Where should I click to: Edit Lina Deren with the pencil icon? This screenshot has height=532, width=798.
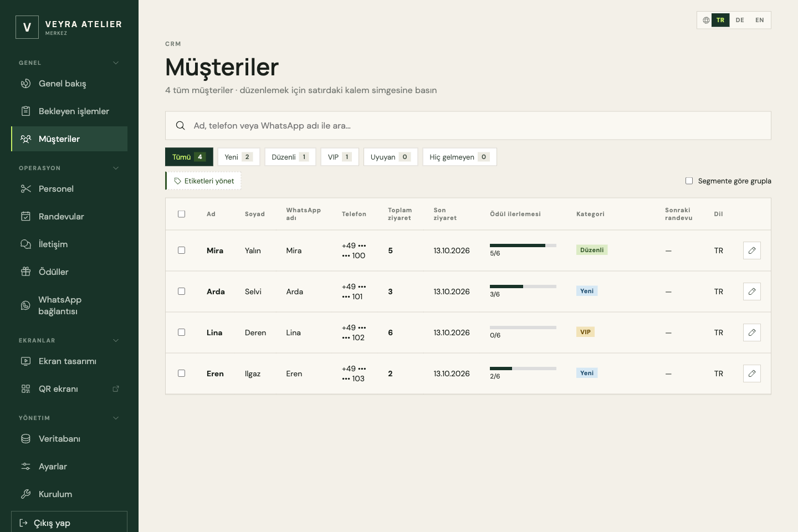click(x=752, y=332)
